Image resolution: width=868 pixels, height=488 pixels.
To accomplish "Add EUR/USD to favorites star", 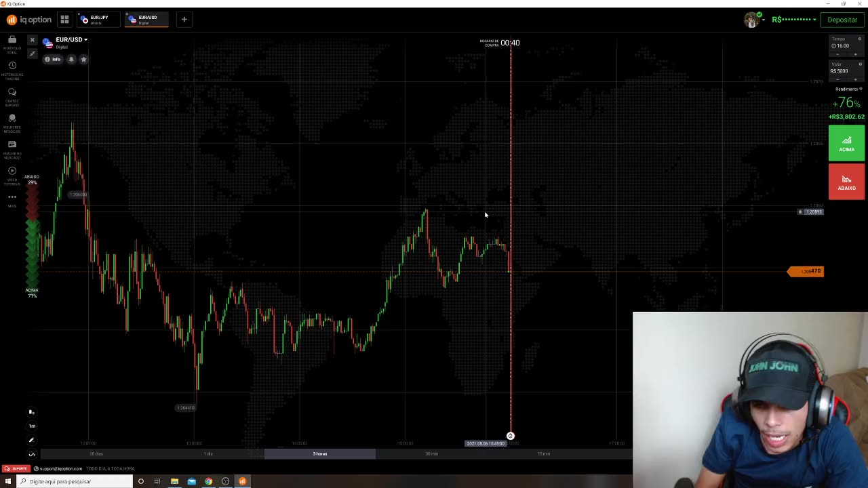I will [83, 60].
